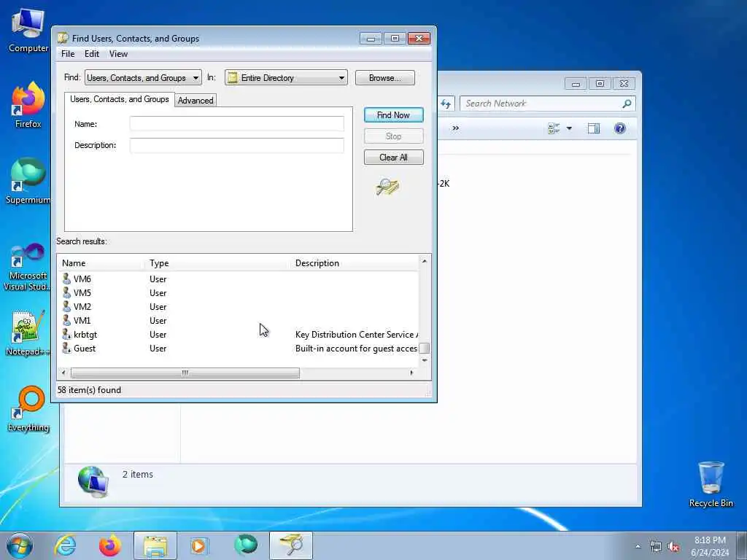Open Windows Media Player from the taskbar
Screen dimensions: 747x560
point(198,545)
